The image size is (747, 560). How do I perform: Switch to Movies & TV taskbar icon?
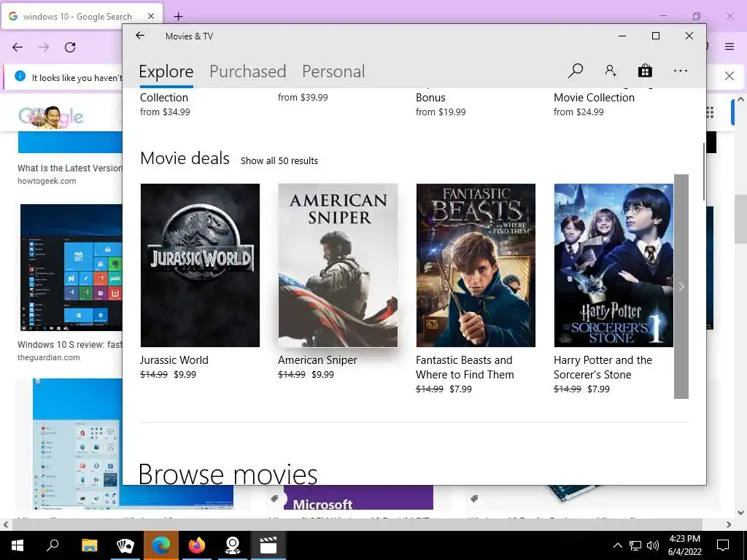tap(268, 545)
